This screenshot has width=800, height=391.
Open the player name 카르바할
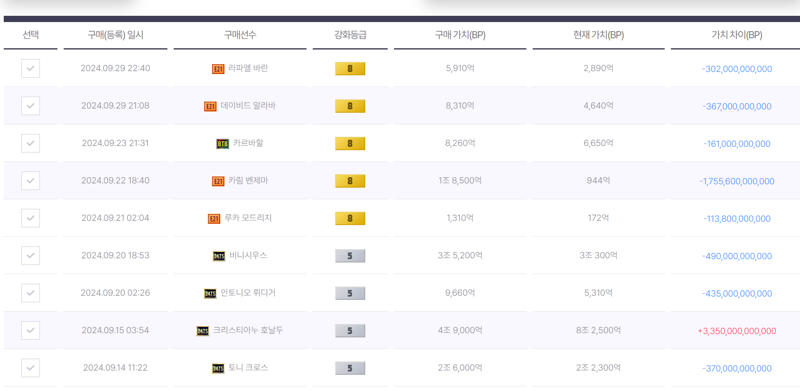248,143
